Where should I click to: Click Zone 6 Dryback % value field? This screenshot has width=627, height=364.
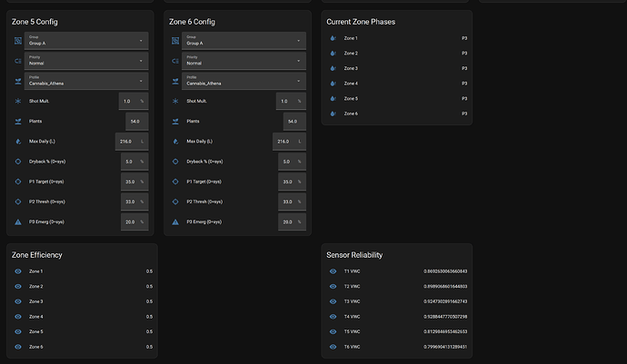(x=292, y=162)
